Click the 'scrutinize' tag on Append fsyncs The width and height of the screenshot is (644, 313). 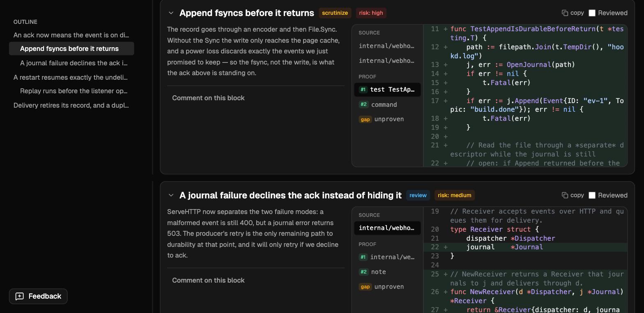(x=335, y=13)
